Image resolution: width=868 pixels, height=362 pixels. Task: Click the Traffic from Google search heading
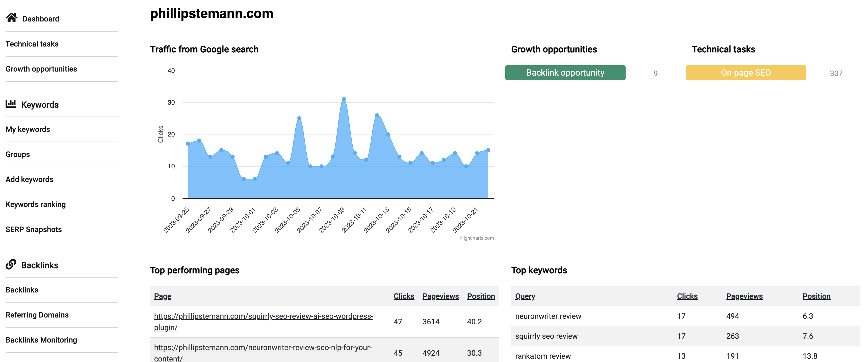tap(204, 49)
